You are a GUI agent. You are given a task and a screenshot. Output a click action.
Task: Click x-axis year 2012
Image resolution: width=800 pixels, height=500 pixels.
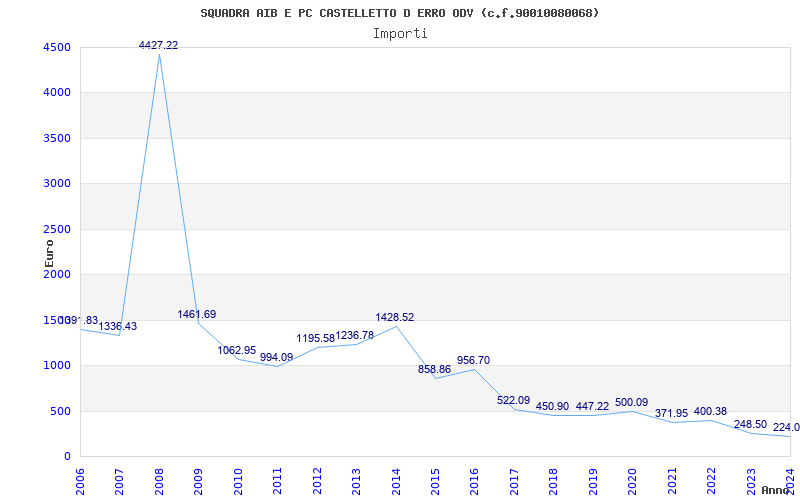coord(317,482)
